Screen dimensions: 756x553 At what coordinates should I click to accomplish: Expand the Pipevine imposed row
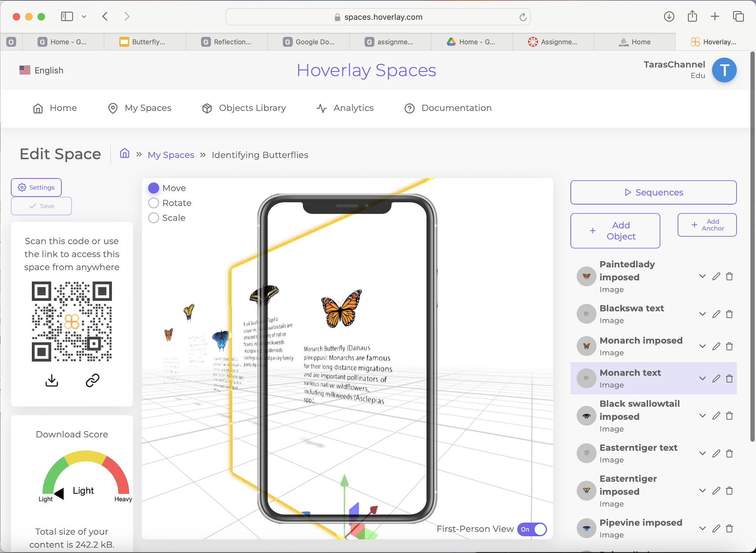click(702, 528)
